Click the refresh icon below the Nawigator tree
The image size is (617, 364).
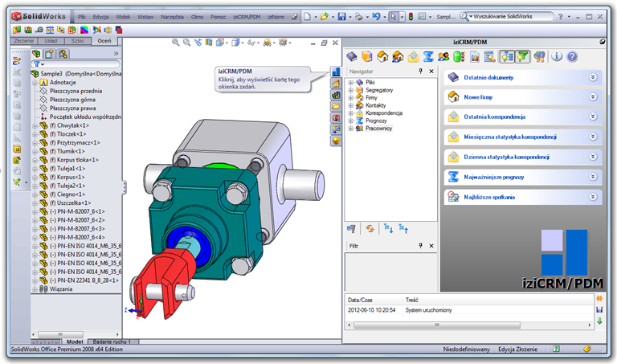point(370,229)
